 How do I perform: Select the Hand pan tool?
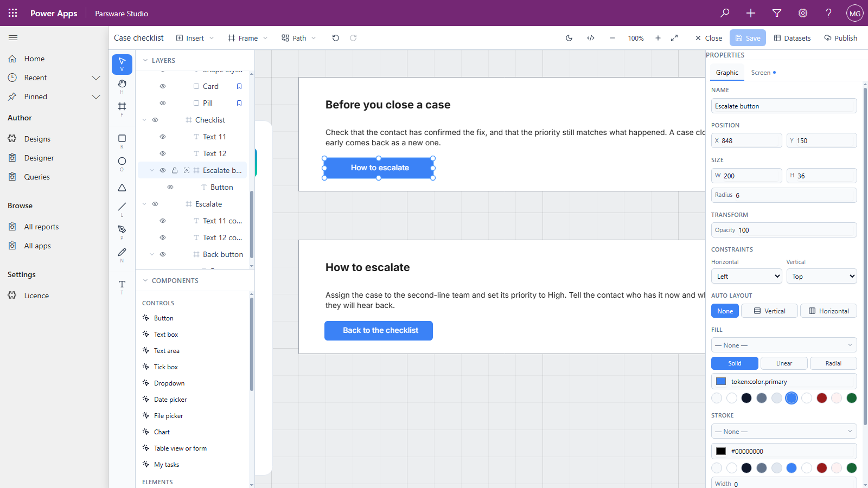coord(122,86)
